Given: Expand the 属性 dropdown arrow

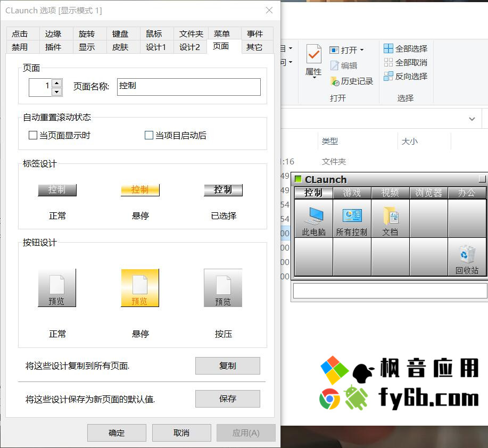Looking at the screenshot, I should tap(315, 78).
